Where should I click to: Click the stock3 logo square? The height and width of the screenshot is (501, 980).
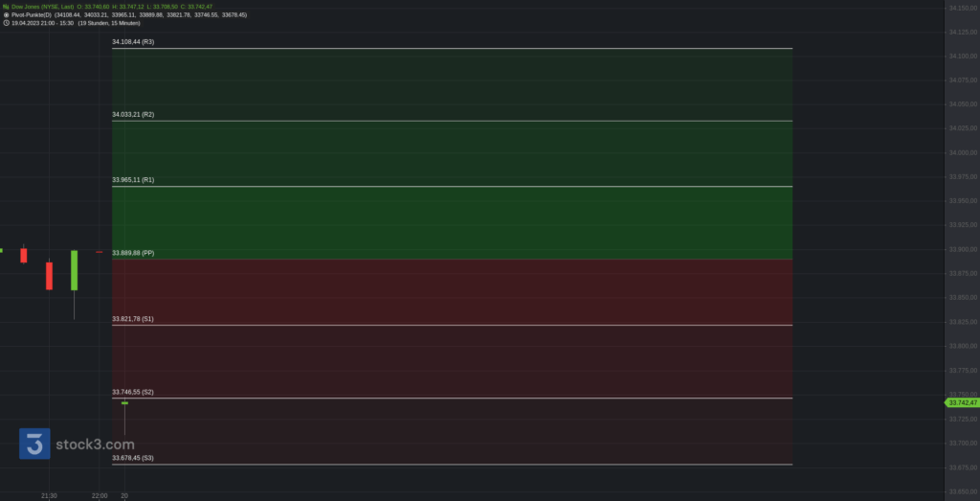[x=34, y=444]
